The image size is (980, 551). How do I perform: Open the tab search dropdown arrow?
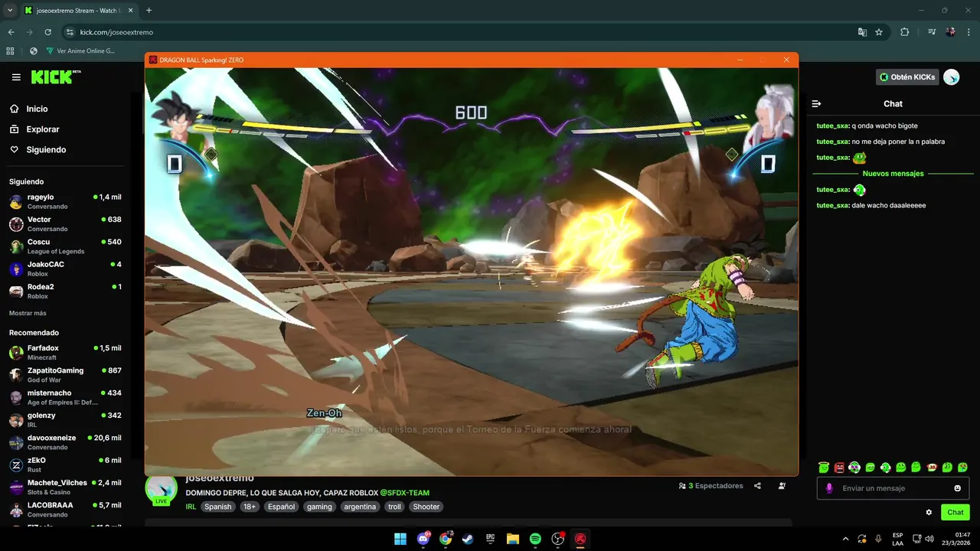(x=10, y=11)
